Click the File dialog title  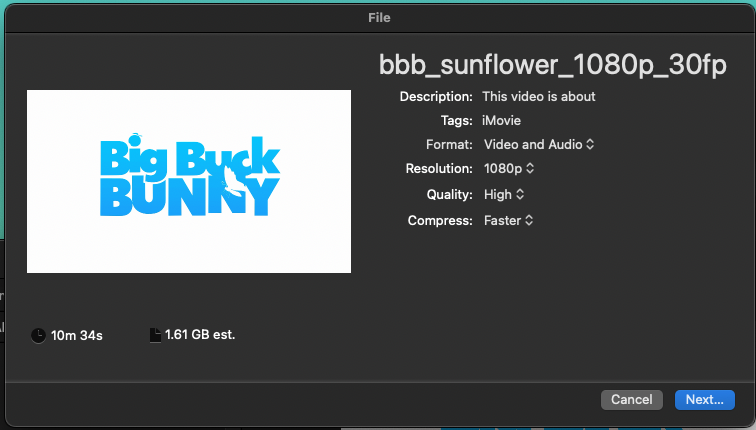click(x=379, y=18)
